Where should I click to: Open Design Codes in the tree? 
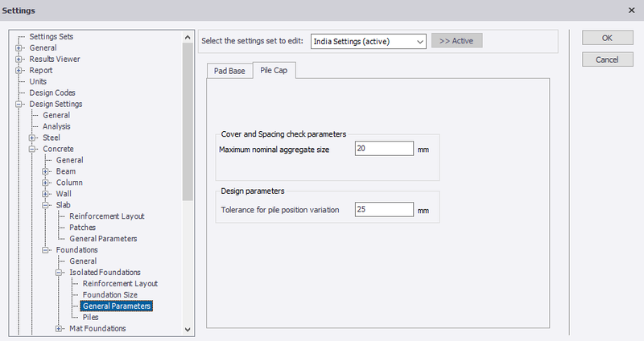pyautogui.click(x=52, y=92)
